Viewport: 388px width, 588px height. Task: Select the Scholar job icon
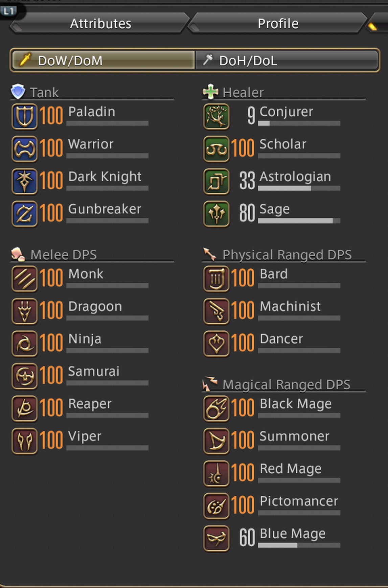click(216, 149)
